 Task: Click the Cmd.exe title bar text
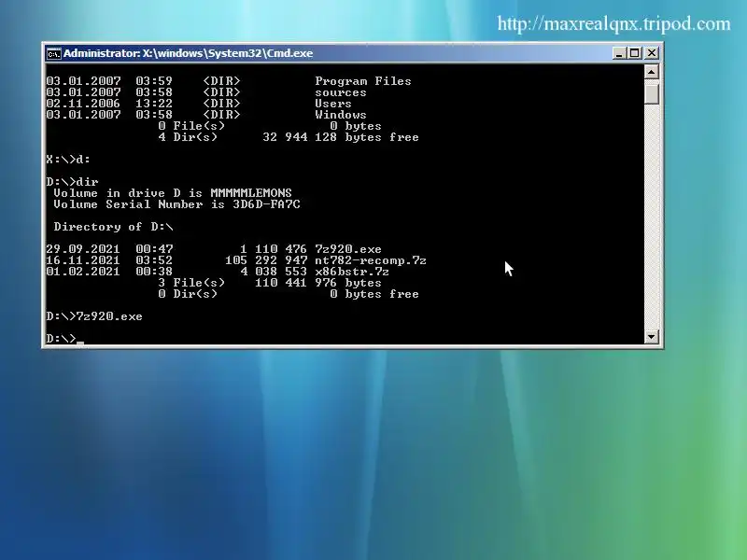coord(189,53)
